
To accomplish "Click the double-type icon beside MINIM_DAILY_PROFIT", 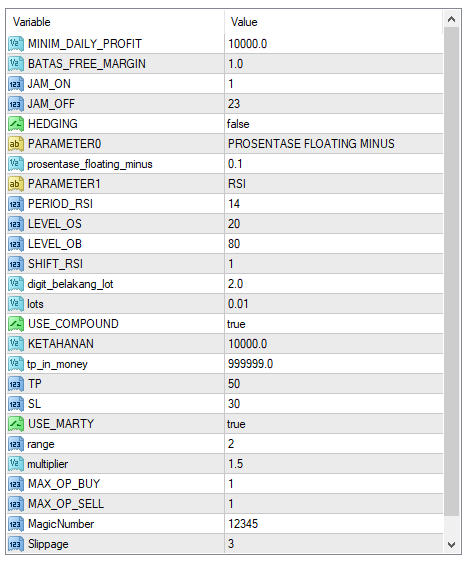I will 16,44.
